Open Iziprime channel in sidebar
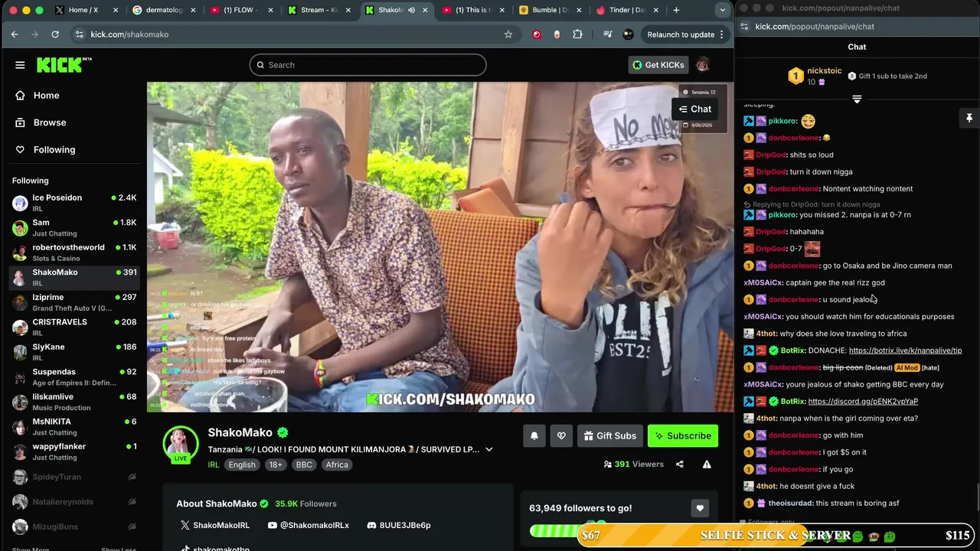980x551 pixels. [73, 302]
